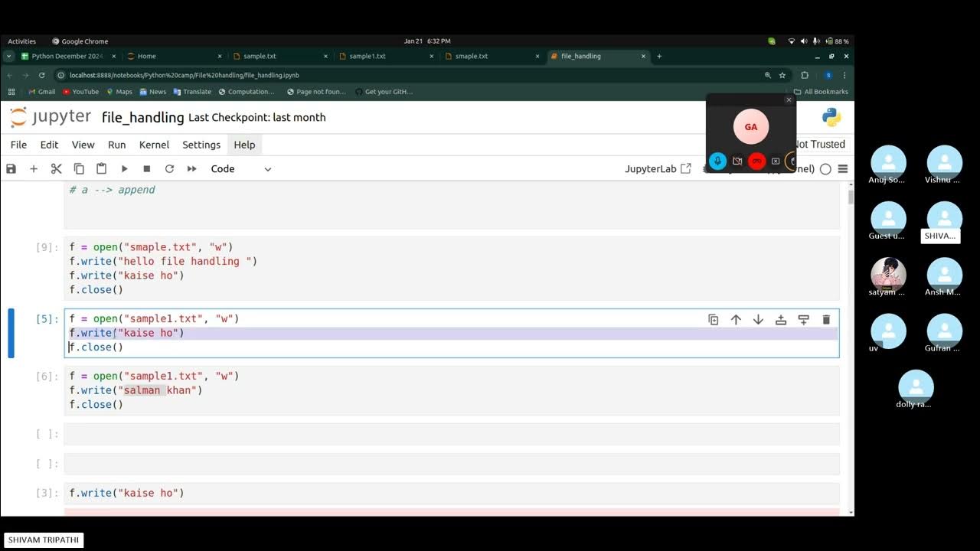Click the code cell numbered 6

[x=452, y=390]
